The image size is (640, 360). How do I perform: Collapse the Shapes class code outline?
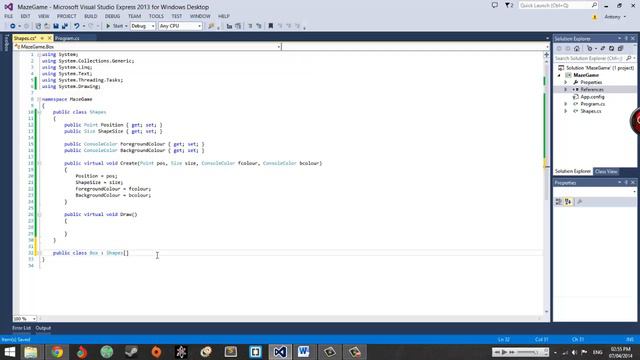point(39,112)
